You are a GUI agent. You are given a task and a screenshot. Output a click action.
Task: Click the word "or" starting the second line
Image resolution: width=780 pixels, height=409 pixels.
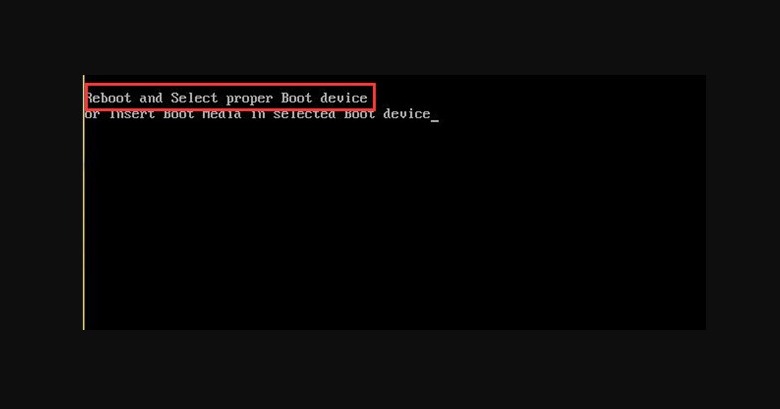(92, 114)
